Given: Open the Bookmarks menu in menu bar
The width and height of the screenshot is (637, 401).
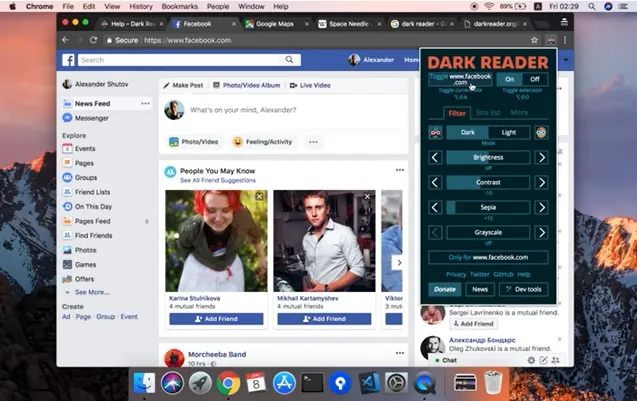Looking at the screenshot, I should (x=180, y=6).
